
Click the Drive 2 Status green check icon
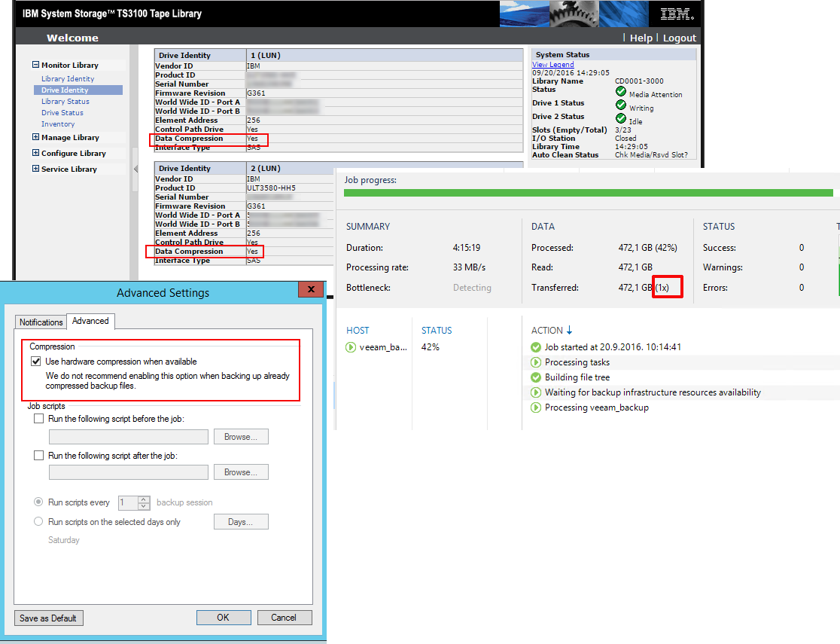click(x=621, y=118)
